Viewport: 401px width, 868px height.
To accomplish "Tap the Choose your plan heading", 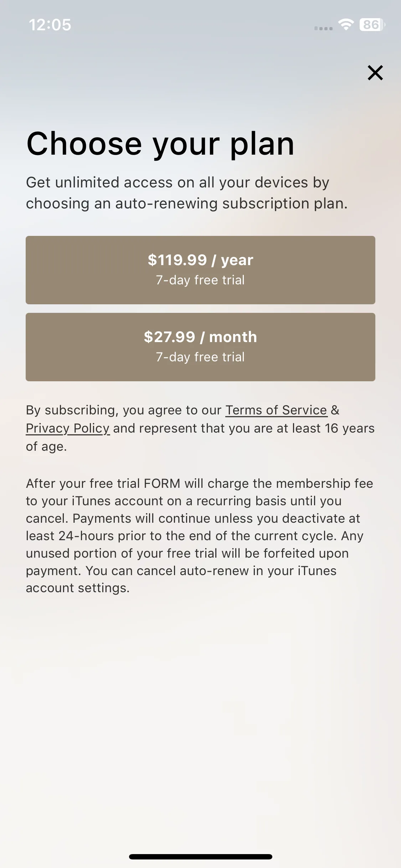I will point(160,143).
